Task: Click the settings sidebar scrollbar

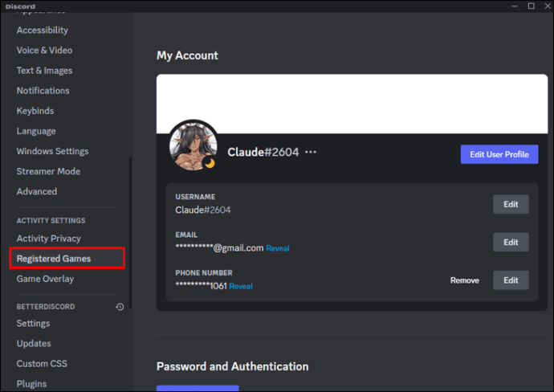Action: 130,233
